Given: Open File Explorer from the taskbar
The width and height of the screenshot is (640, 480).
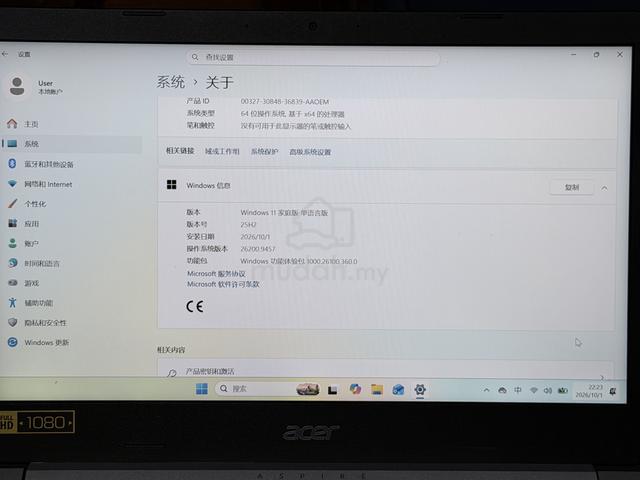Looking at the screenshot, I should click(x=377, y=390).
